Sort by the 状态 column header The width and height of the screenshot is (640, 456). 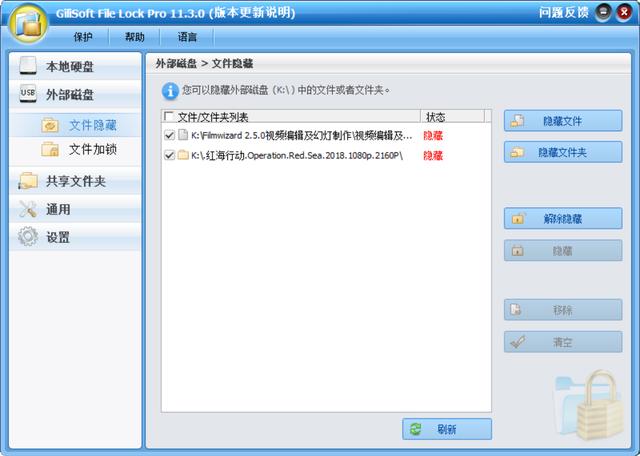452,117
